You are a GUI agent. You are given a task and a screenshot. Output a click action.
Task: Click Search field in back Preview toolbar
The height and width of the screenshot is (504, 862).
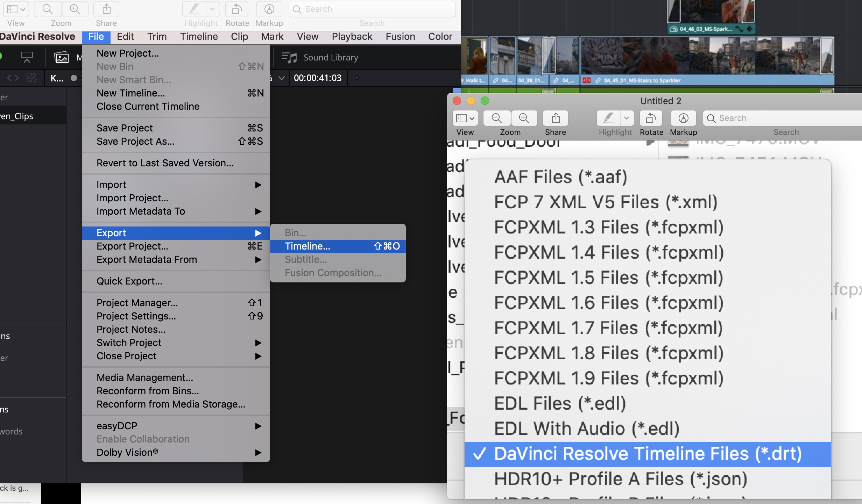click(372, 9)
